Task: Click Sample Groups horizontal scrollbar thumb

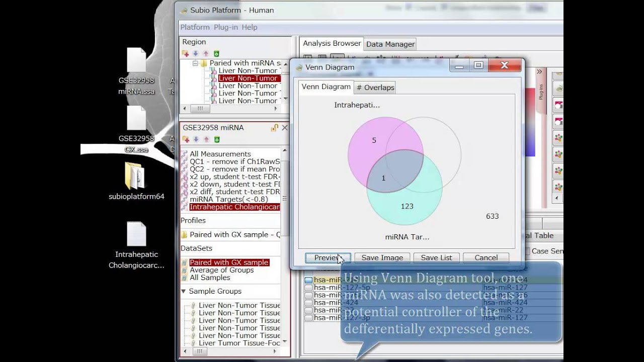Action: click(x=200, y=351)
